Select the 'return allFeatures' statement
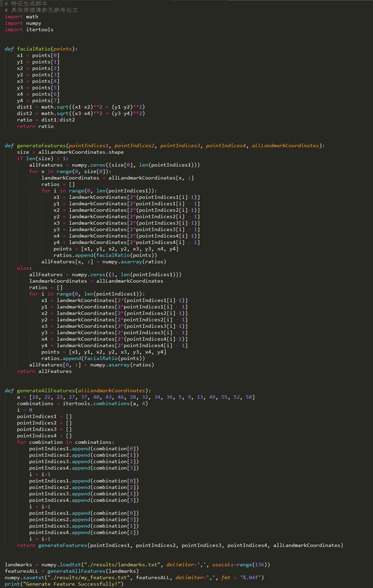The height and width of the screenshot is (588, 373). pyautogui.click(x=44, y=371)
